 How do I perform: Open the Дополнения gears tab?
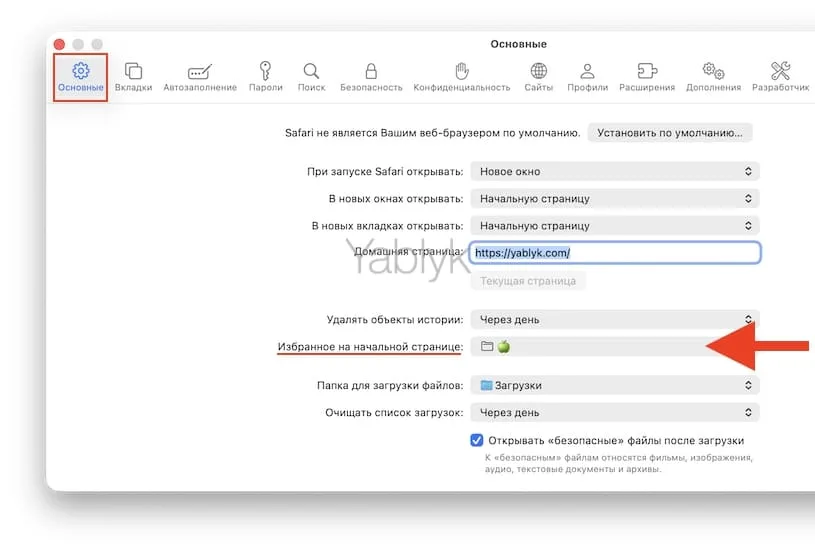713,77
